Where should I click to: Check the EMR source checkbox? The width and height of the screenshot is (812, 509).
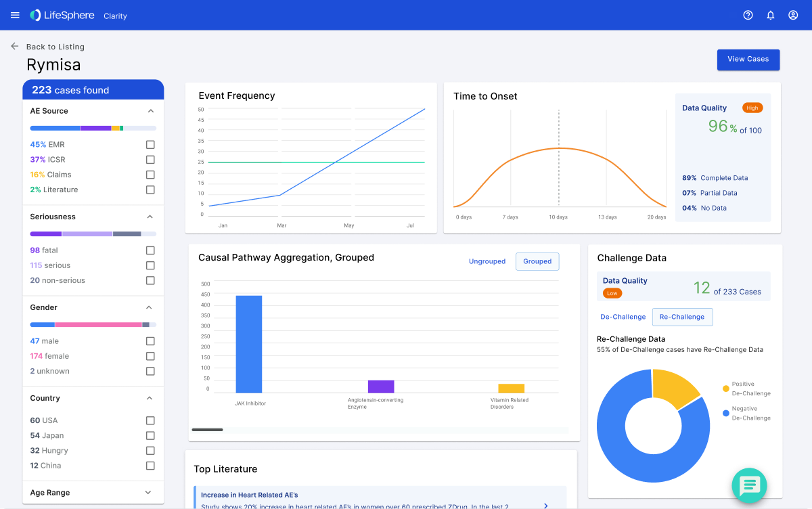150,145
